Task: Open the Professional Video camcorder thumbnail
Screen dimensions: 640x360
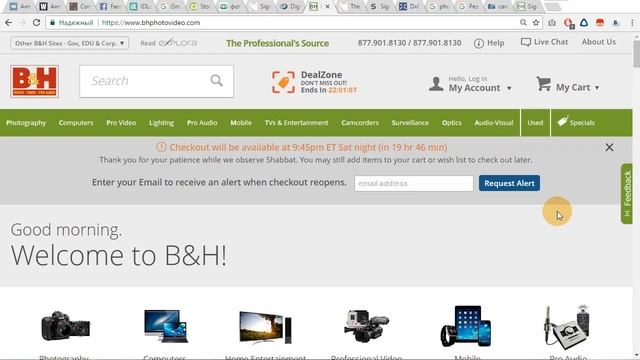Action: point(366,326)
